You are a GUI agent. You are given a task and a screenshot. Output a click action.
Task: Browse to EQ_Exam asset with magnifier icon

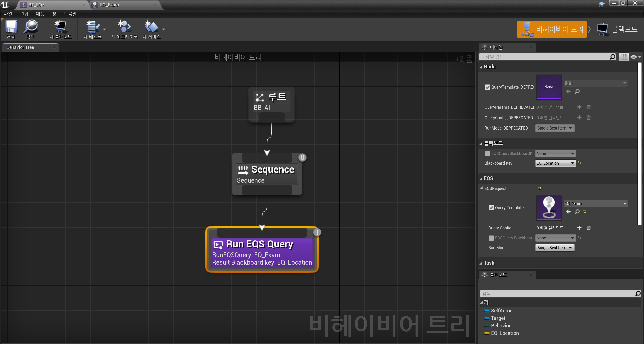pyautogui.click(x=577, y=212)
